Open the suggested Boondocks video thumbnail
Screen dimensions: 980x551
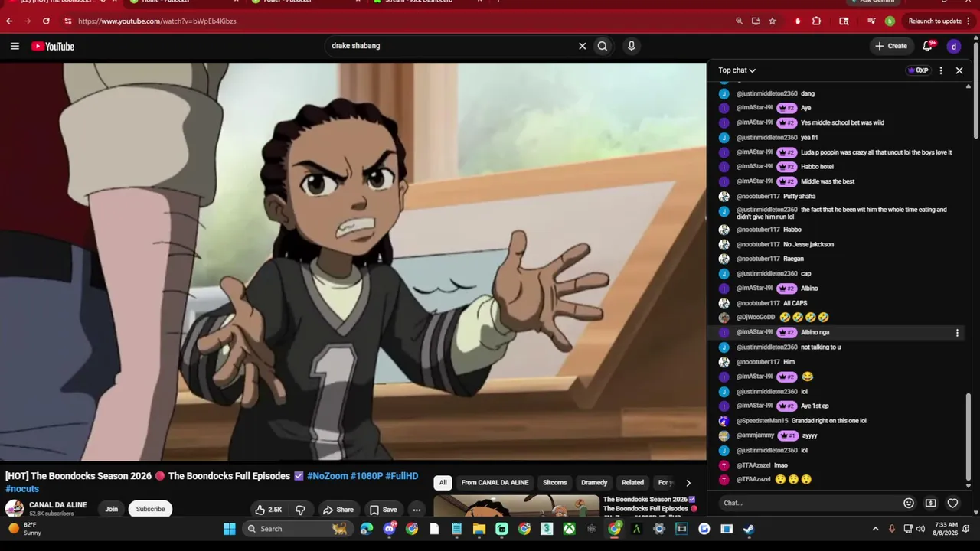(517, 507)
